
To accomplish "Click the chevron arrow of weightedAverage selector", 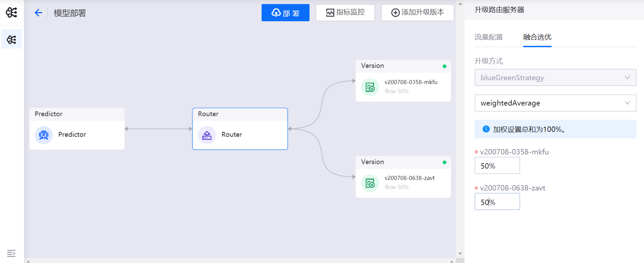I will [x=627, y=103].
